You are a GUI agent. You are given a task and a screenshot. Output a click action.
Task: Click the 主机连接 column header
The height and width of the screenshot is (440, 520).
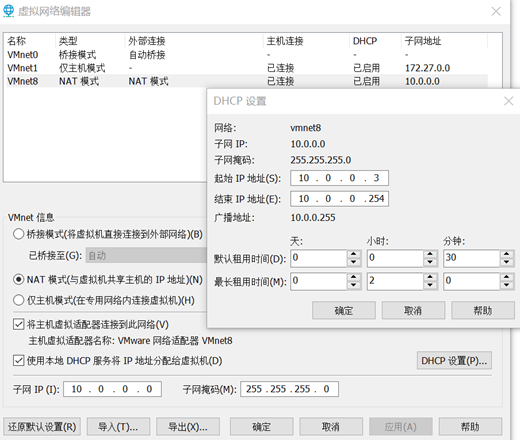coord(306,41)
